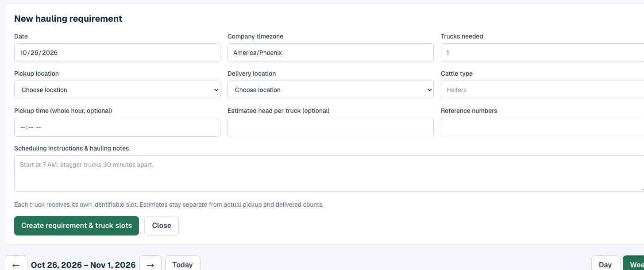Click the Date field showing 10/26/2026
Image resolution: width=644 pixels, height=270 pixels.
tap(117, 53)
